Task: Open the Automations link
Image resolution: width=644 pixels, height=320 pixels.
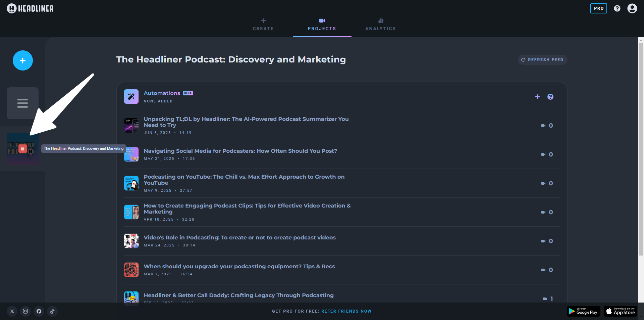Action: point(162,93)
